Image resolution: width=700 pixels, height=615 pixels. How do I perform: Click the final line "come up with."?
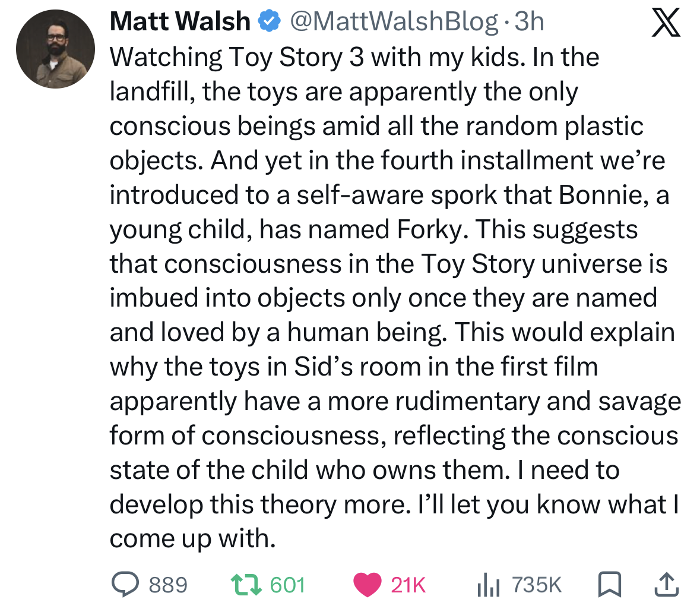click(193, 538)
